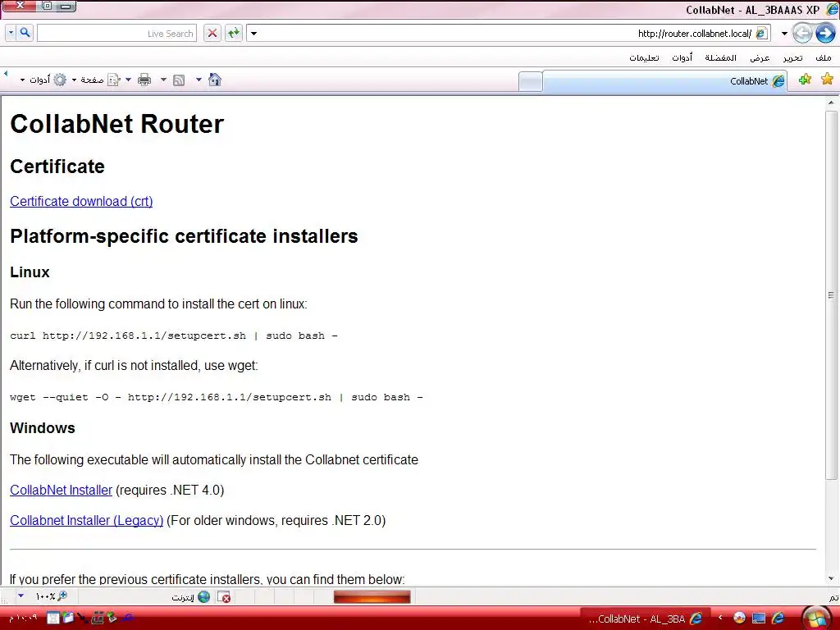Image resolution: width=840 pixels, height=630 pixels.
Task: Click the Page icon in command bar
Action: point(113,80)
